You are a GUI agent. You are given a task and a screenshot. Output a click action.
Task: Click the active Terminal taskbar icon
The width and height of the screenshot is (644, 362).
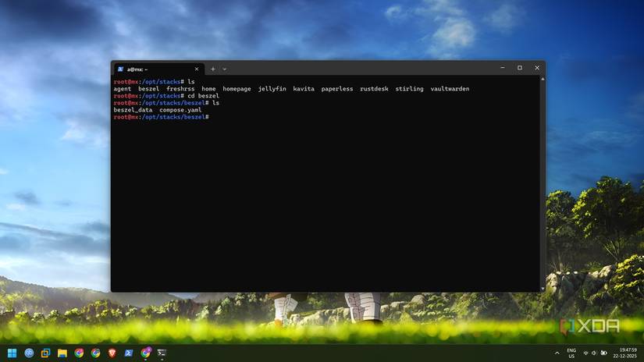[x=162, y=353]
